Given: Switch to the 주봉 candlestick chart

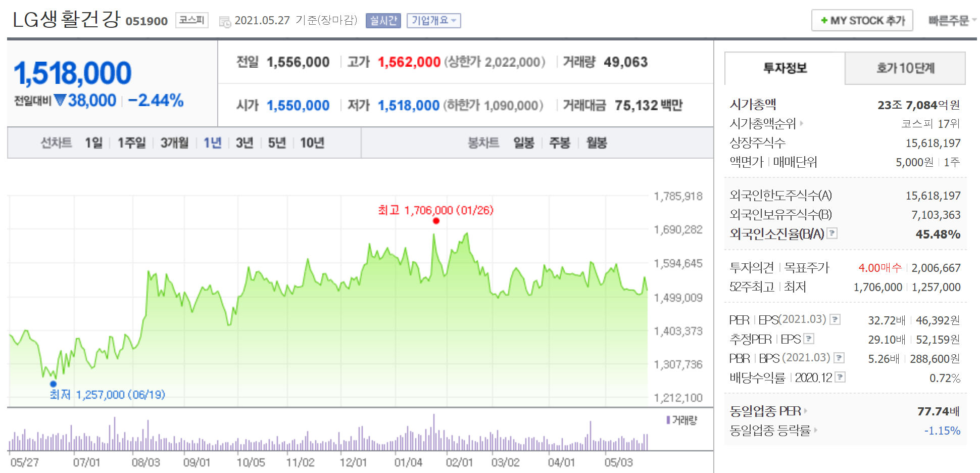Looking at the screenshot, I should [560, 143].
